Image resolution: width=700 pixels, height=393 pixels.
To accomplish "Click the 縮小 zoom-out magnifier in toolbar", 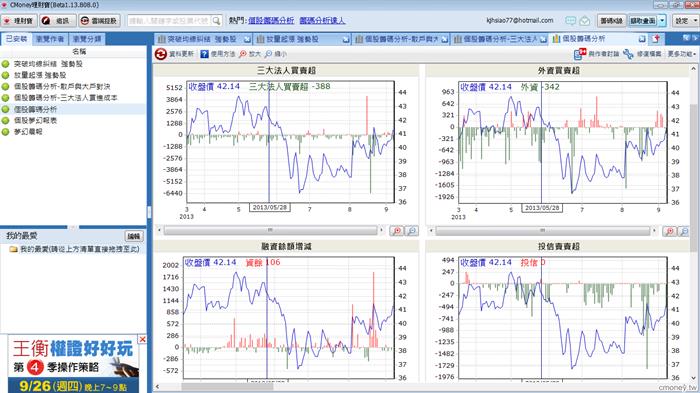I will tap(268, 54).
